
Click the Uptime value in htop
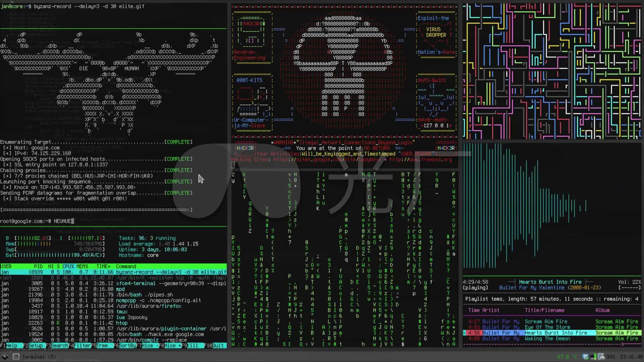point(164,250)
